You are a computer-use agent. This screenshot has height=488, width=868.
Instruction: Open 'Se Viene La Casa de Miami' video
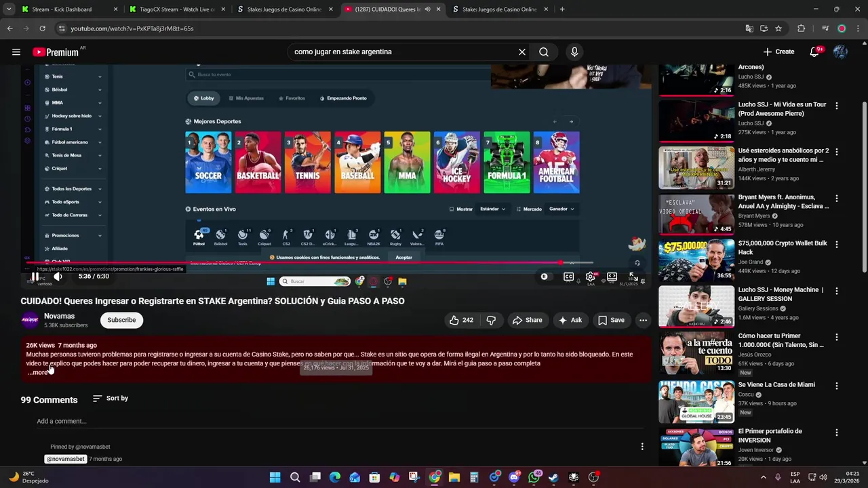click(696, 402)
